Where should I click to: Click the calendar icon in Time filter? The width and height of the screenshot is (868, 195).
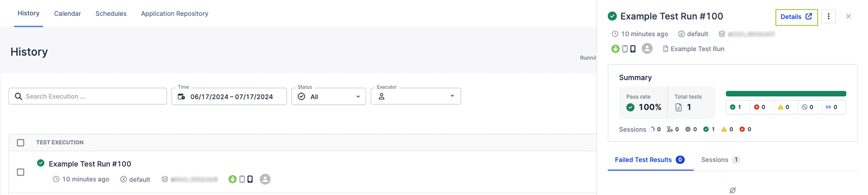(181, 97)
